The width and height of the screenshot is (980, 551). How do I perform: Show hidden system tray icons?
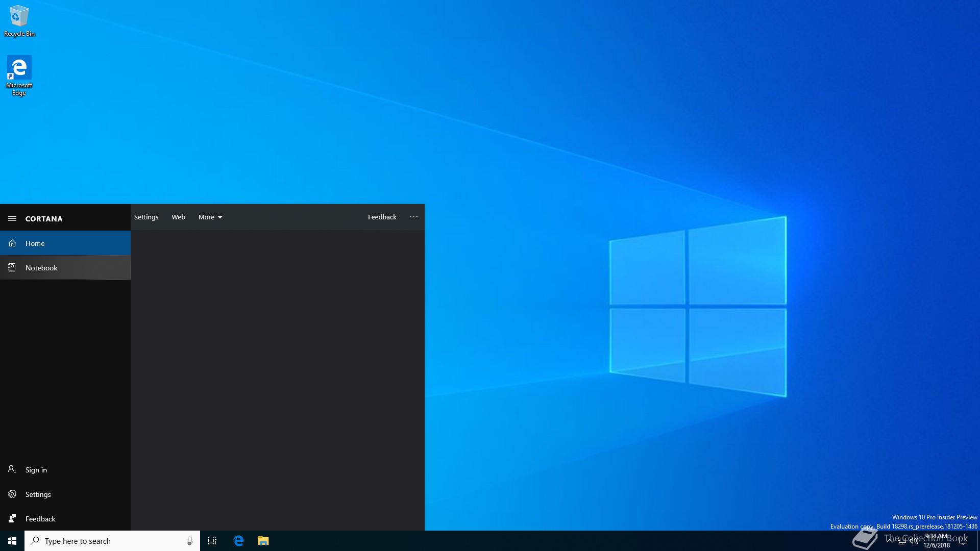[x=890, y=541]
